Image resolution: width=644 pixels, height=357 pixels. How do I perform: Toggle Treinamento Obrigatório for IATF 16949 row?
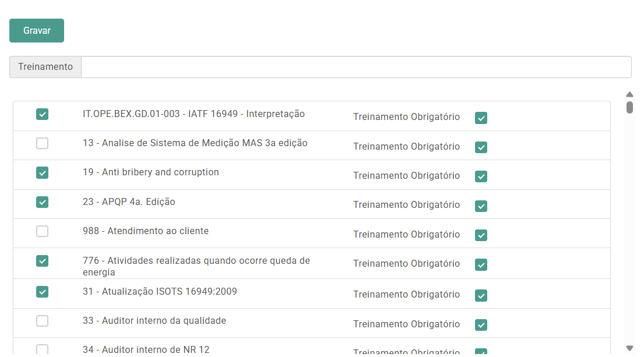[x=481, y=118]
